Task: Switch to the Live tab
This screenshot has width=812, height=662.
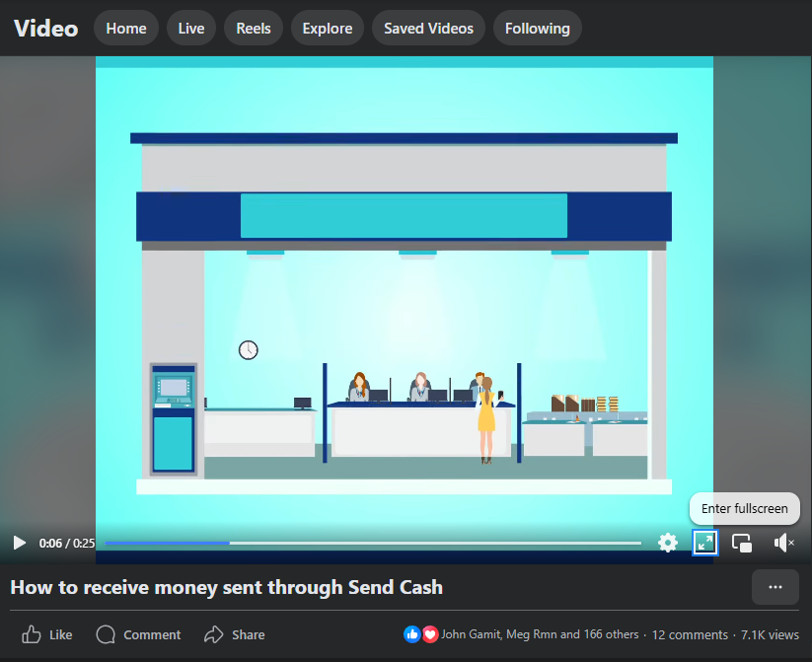Action: point(191,28)
